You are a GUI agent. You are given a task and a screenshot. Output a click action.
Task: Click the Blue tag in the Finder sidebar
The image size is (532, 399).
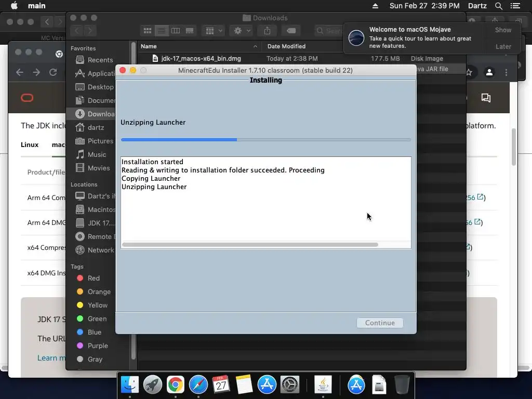[89, 332]
